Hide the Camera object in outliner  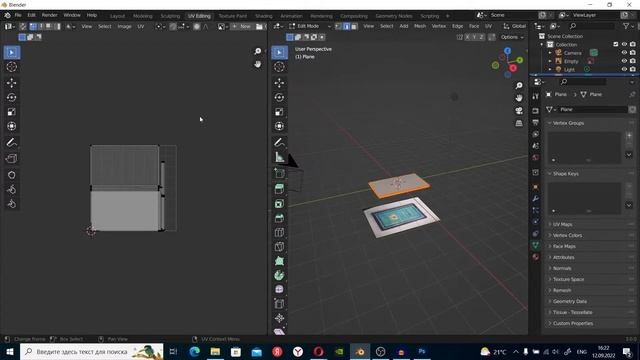click(x=624, y=53)
